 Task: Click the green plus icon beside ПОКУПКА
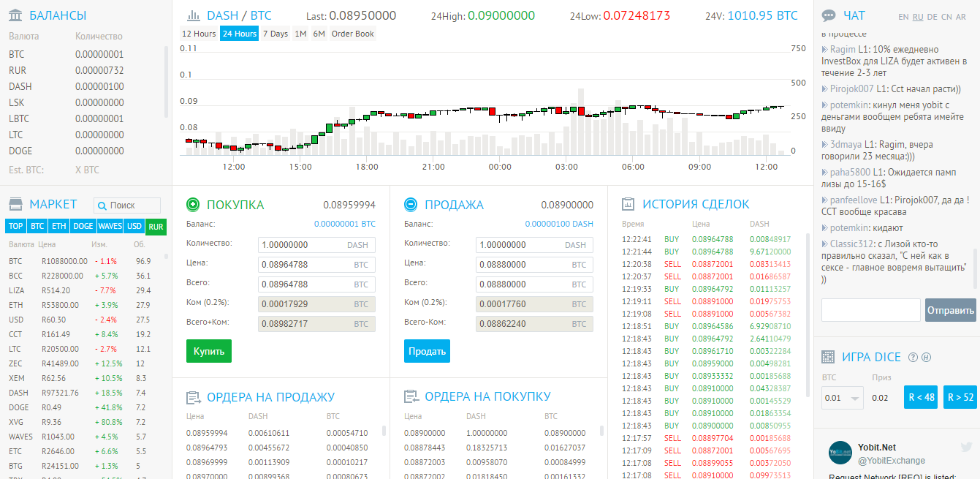193,205
